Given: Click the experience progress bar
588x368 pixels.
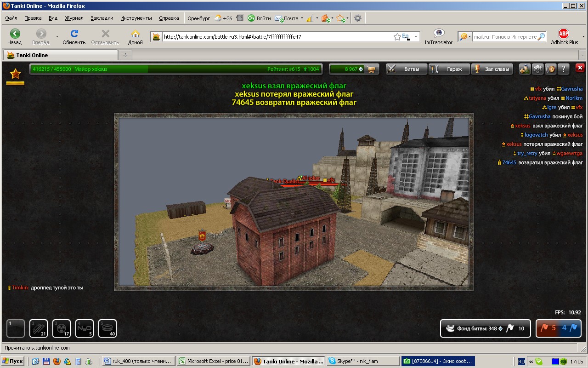Looking at the screenshot, I should click(x=176, y=69).
